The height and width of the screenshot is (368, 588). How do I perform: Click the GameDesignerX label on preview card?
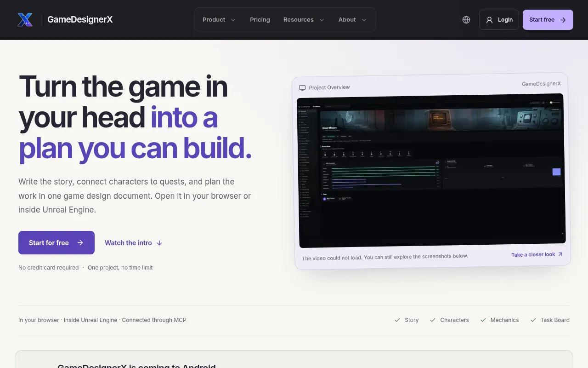pyautogui.click(x=541, y=84)
